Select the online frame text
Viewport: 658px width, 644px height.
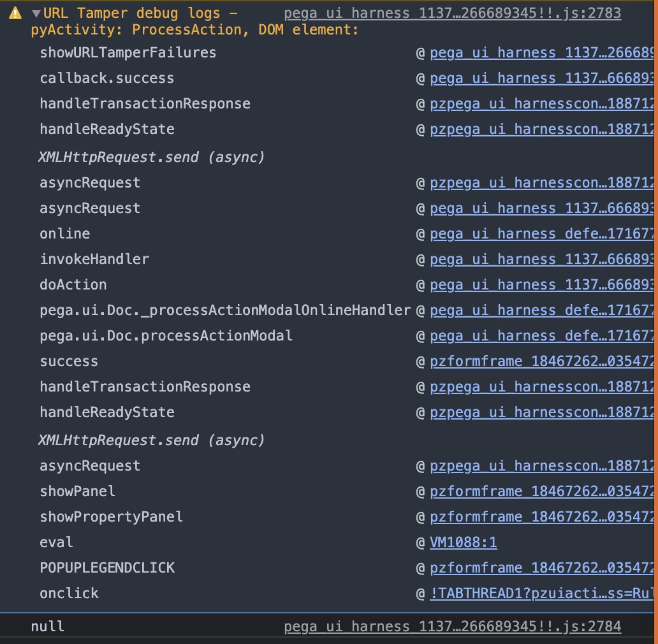coord(64,233)
